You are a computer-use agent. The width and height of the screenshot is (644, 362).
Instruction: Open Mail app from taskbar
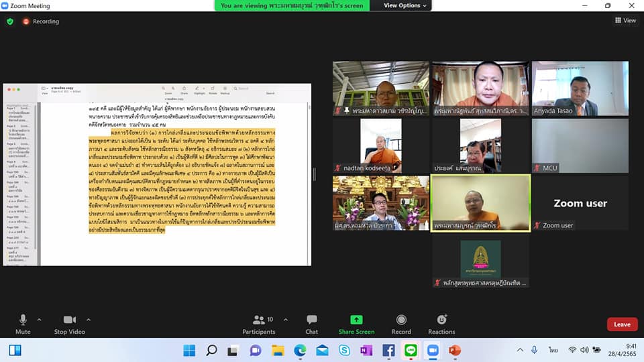point(322,351)
